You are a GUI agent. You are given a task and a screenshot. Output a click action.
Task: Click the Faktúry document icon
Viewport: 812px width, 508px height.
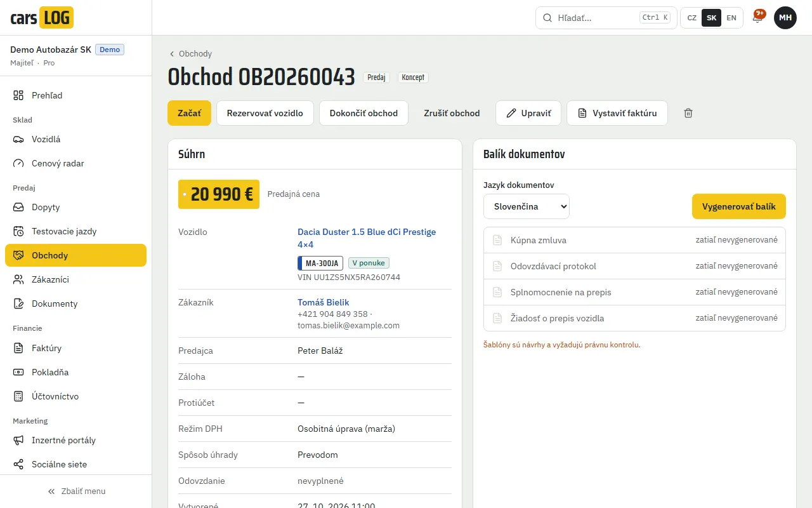point(18,348)
